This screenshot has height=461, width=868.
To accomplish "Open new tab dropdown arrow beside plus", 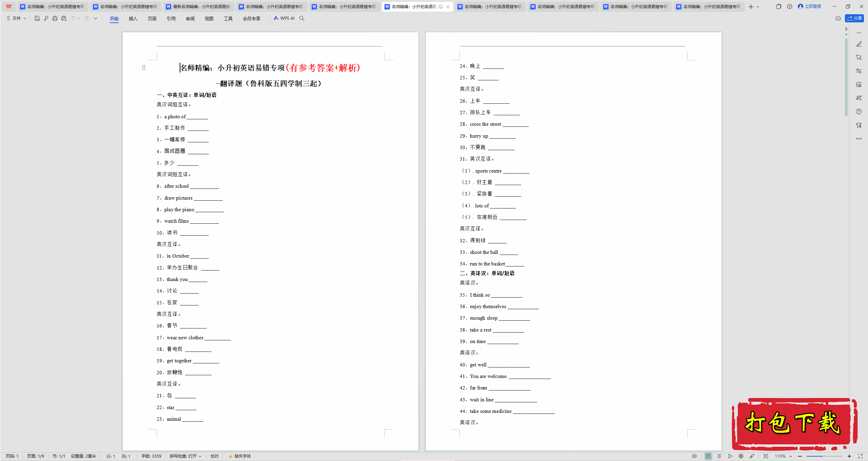I will coord(758,7).
